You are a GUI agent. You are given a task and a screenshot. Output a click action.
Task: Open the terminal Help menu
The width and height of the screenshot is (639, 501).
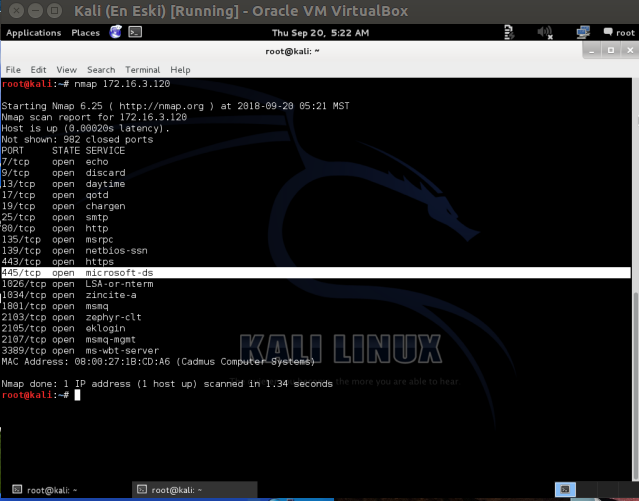[x=180, y=70]
